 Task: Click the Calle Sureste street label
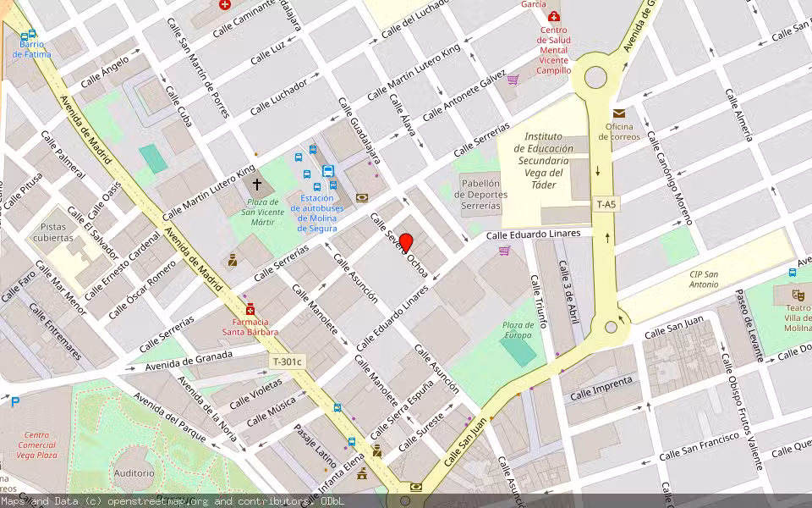click(421, 433)
